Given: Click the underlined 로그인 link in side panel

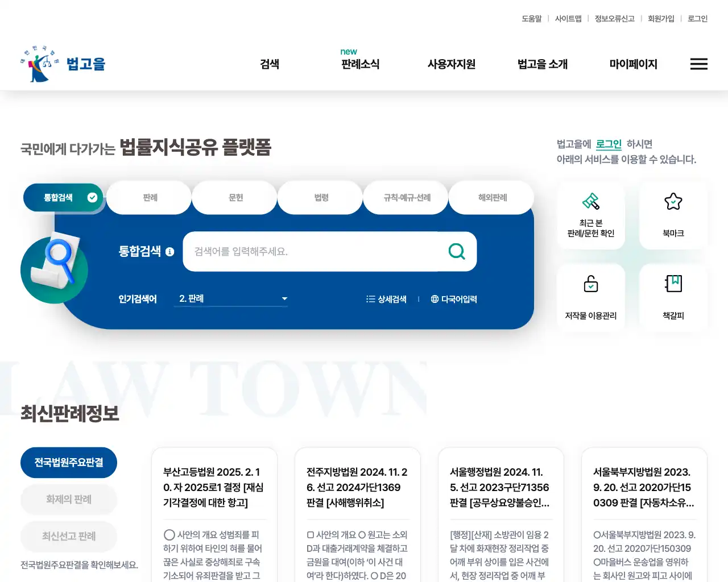Looking at the screenshot, I should pos(609,144).
